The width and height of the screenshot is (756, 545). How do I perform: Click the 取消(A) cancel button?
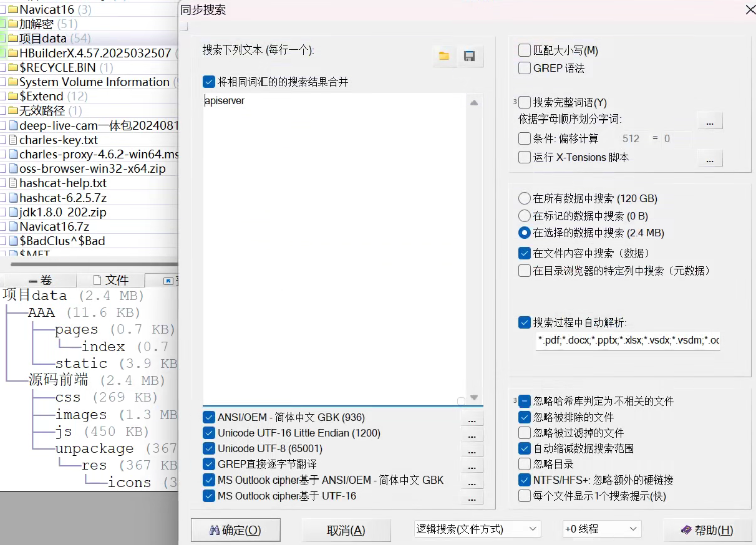pos(346,530)
